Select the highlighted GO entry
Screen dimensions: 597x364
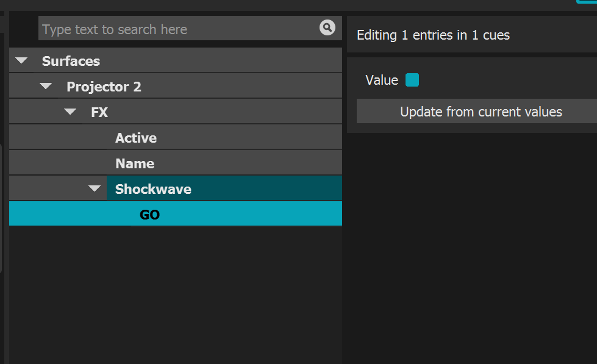176,214
